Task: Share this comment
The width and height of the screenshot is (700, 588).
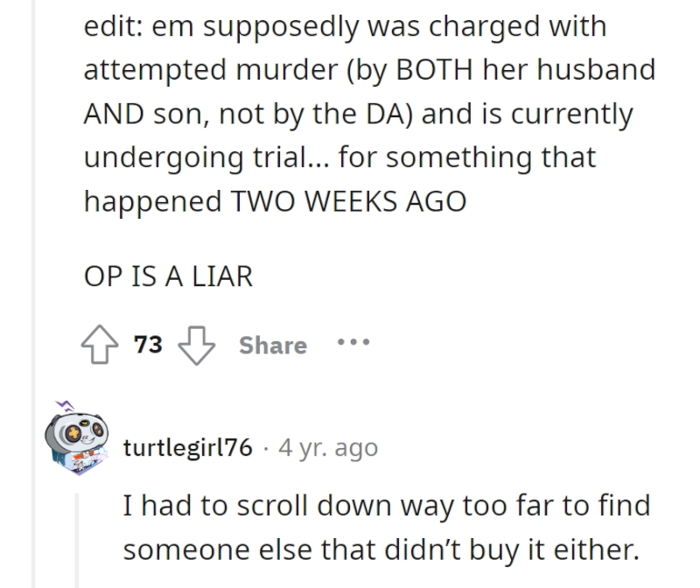Action: tap(273, 345)
